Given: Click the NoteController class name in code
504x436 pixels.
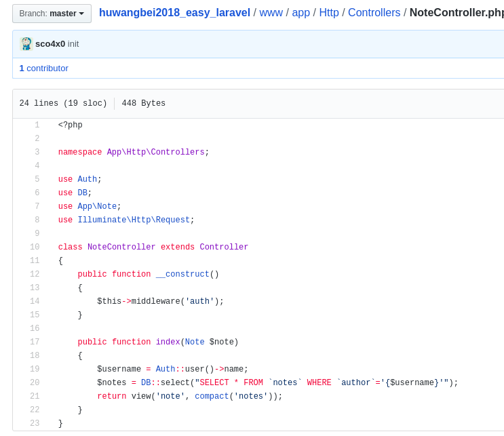Looking at the screenshot, I should (x=121, y=247).
